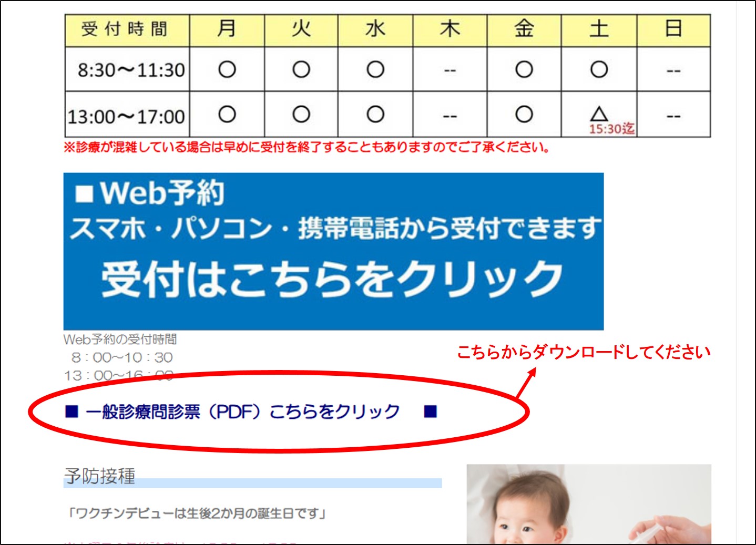
Task: Click the circle for Friday 13:00〜17:00
Action: [524, 115]
